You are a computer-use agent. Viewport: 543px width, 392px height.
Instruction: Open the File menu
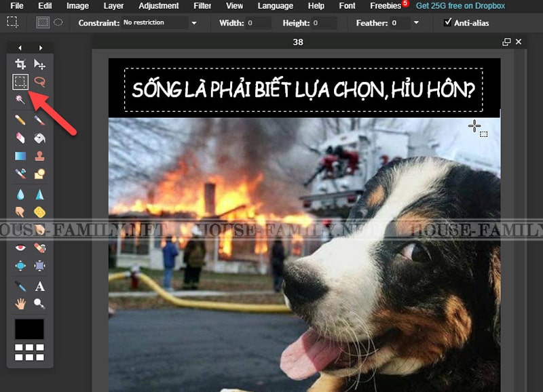16,6
